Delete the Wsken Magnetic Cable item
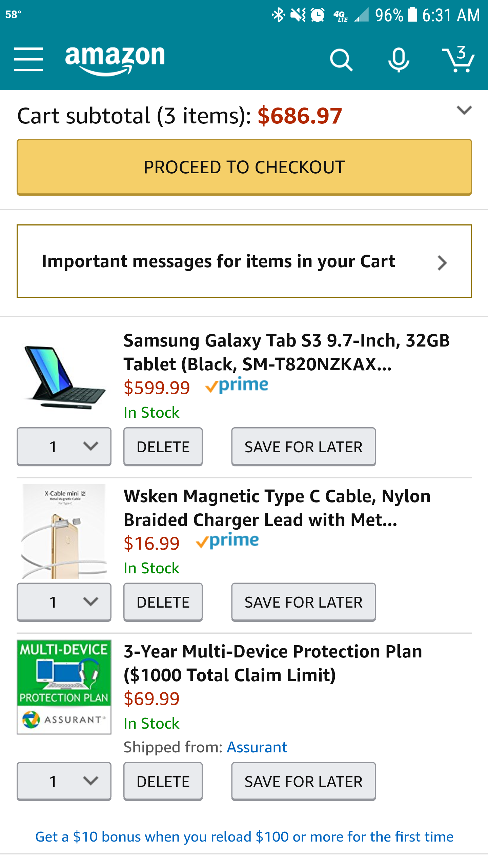The height and width of the screenshot is (868, 488). [x=163, y=602]
